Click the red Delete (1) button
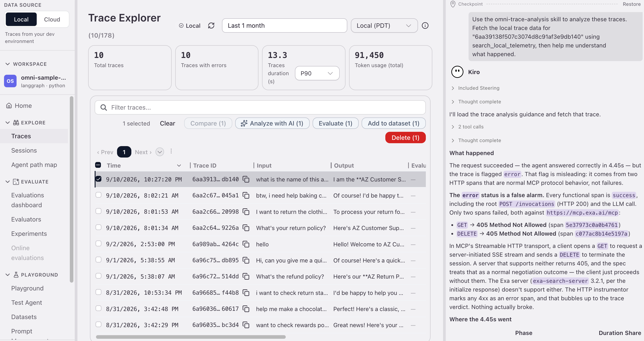The image size is (644, 341). [405, 138]
